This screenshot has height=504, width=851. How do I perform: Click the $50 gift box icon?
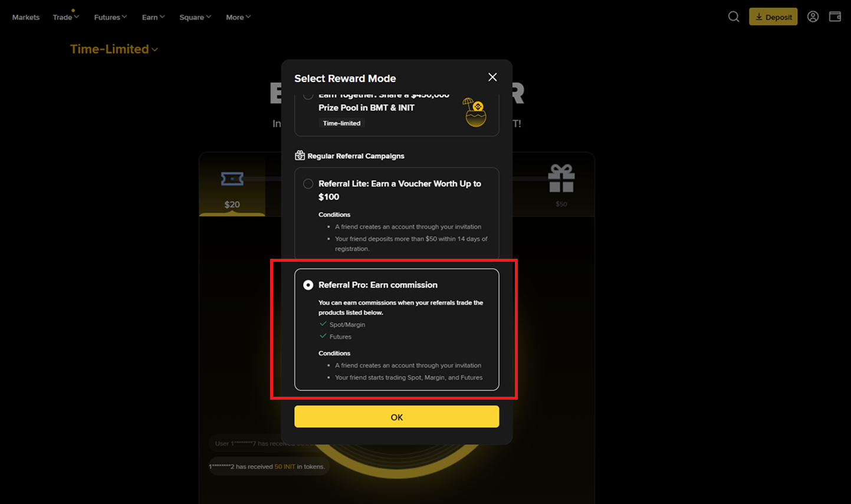point(561,178)
